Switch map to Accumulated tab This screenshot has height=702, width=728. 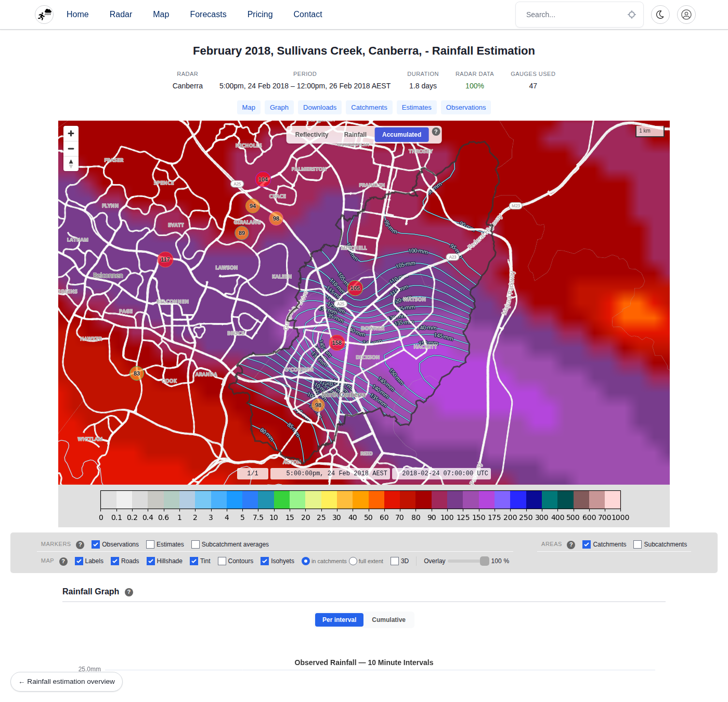click(402, 135)
